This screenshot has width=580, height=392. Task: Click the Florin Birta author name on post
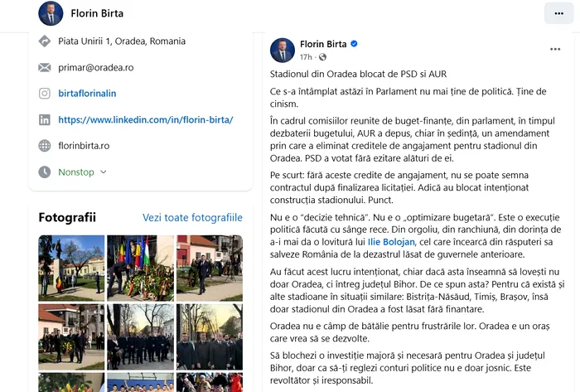323,44
